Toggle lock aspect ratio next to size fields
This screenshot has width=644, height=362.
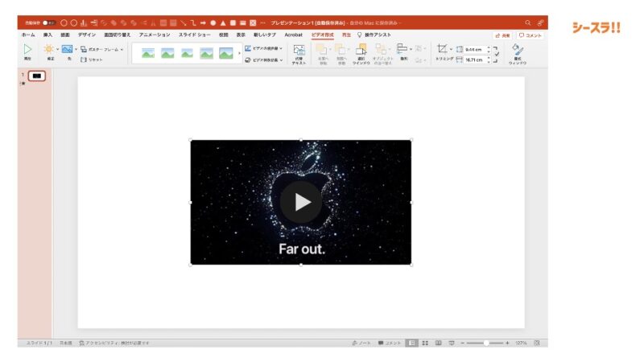coord(496,54)
